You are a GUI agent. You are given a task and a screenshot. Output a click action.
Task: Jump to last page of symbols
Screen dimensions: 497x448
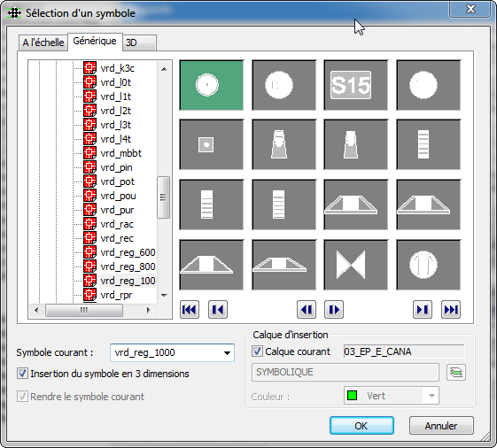(x=451, y=309)
